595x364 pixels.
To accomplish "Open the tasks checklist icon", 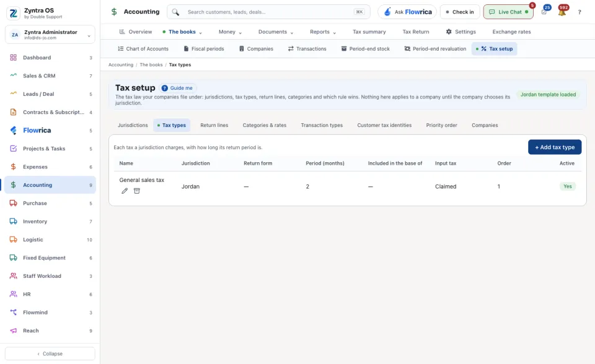I will pyautogui.click(x=544, y=12).
